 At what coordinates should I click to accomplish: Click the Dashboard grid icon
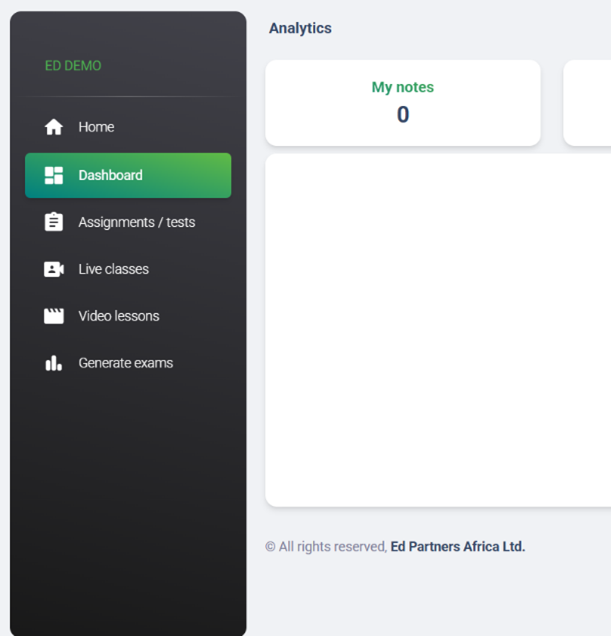pos(54,175)
